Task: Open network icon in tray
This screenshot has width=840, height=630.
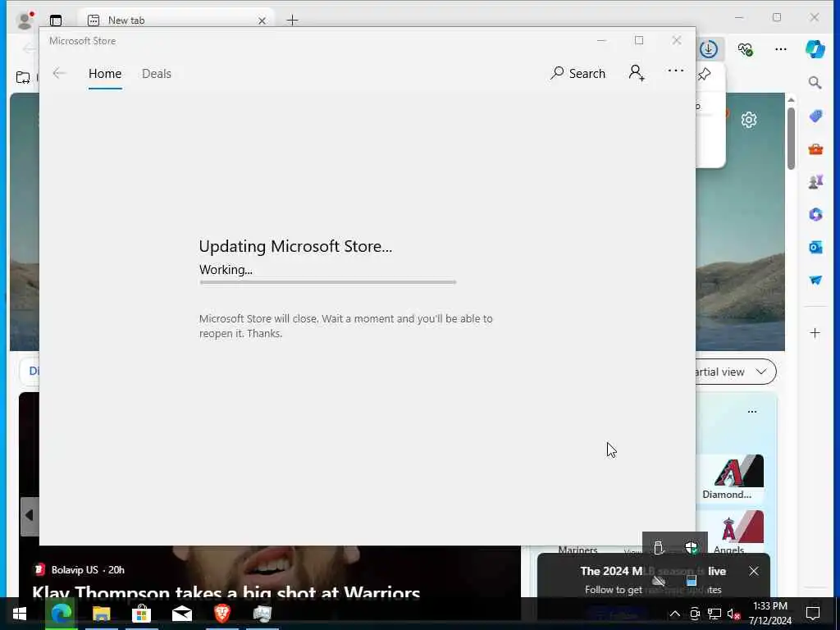Action: [x=714, y=614]
